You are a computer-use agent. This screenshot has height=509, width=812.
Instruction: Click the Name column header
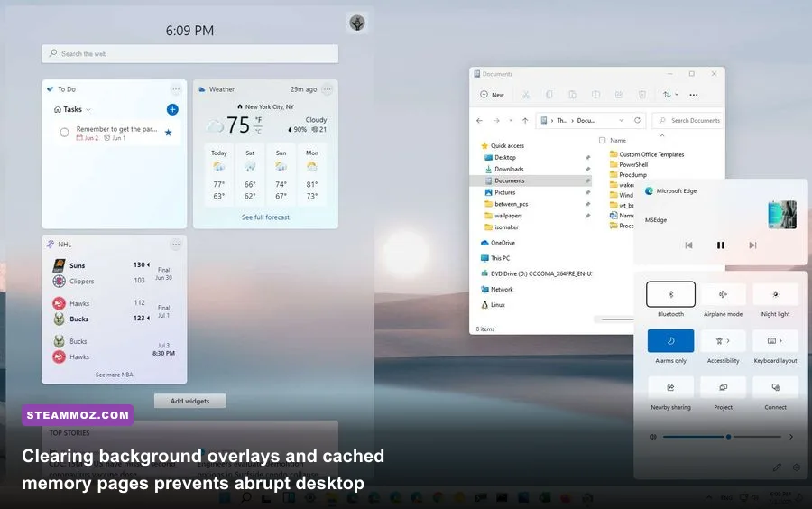click(618, 140)
